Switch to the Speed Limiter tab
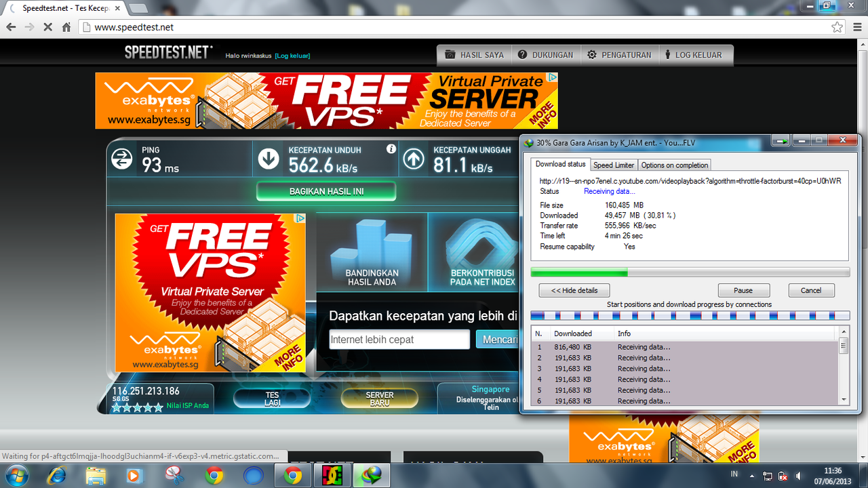 (x=614, y=165)
